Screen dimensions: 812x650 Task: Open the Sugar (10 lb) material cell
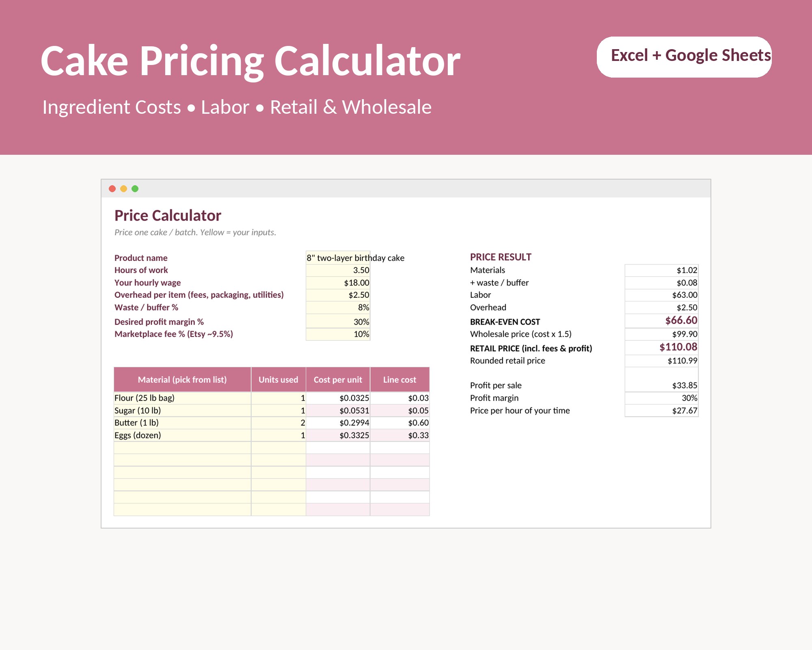(182, 410)
